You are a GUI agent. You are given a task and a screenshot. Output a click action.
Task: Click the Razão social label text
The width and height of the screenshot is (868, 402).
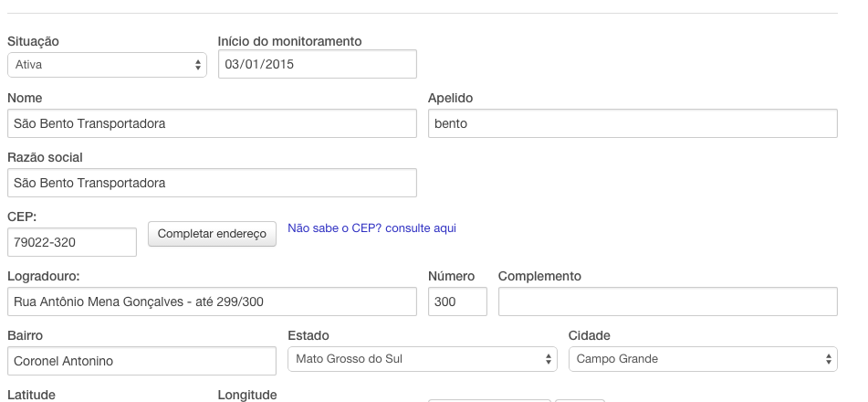click(45, 157)
